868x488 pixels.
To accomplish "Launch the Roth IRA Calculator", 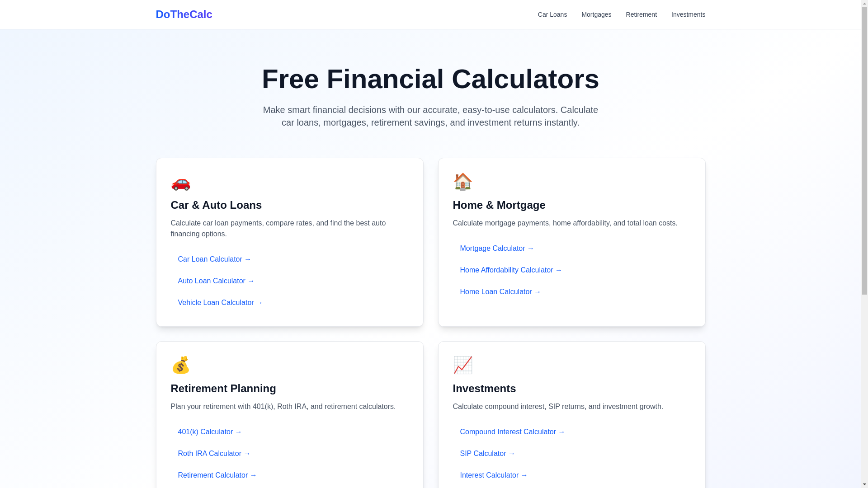I will click(x=214, y=454).
